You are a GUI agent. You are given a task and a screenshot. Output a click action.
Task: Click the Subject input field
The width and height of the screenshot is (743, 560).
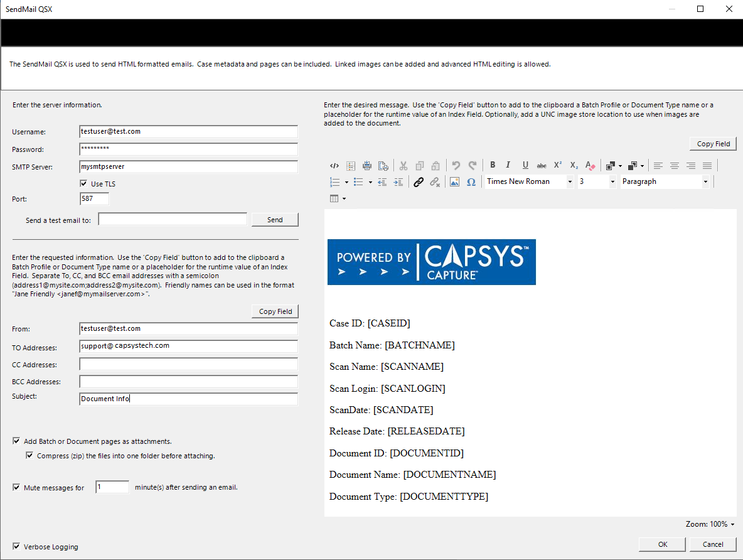point(189,399)
